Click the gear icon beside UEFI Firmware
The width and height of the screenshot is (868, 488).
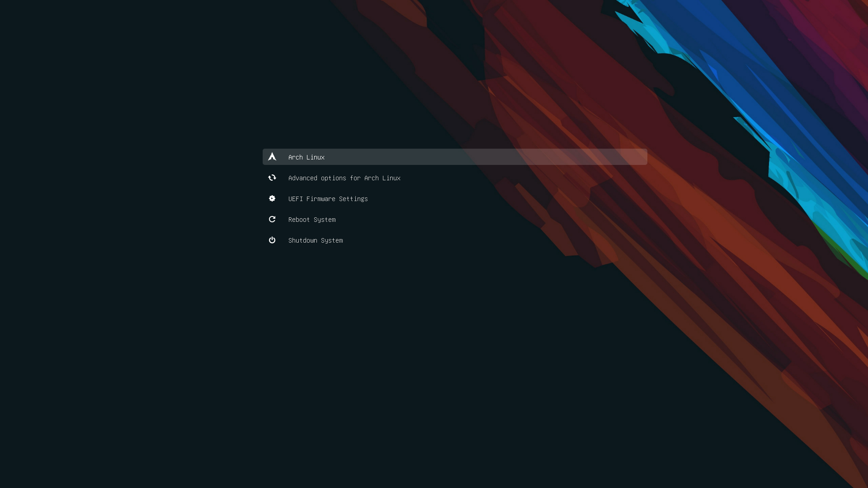tap(272, 198)
